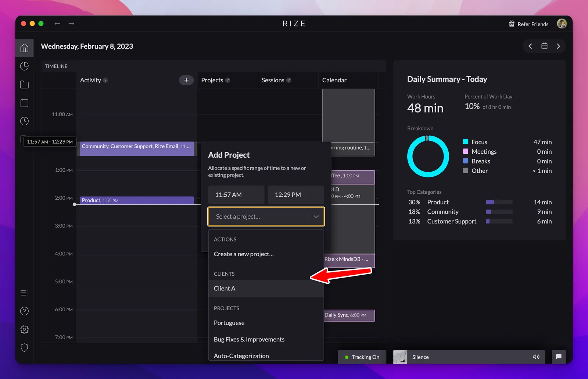The width and height of the screenshot is (588, 379).
Task: Click the gift icon next to Refer Friends
Action: pos(512,24)
